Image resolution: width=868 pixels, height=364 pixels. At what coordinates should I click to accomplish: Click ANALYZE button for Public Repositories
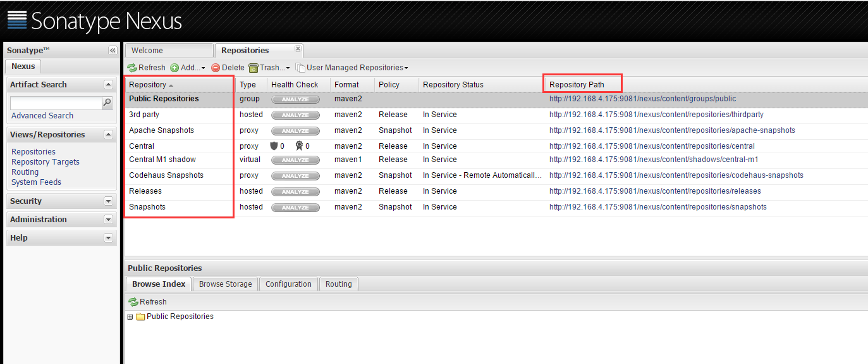coord(295,99)
